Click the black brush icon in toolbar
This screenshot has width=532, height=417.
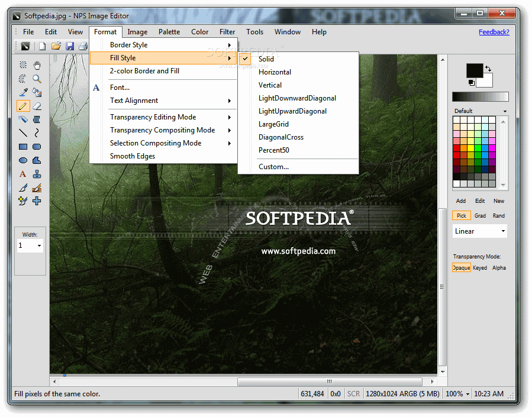click(x=25, y=46)
